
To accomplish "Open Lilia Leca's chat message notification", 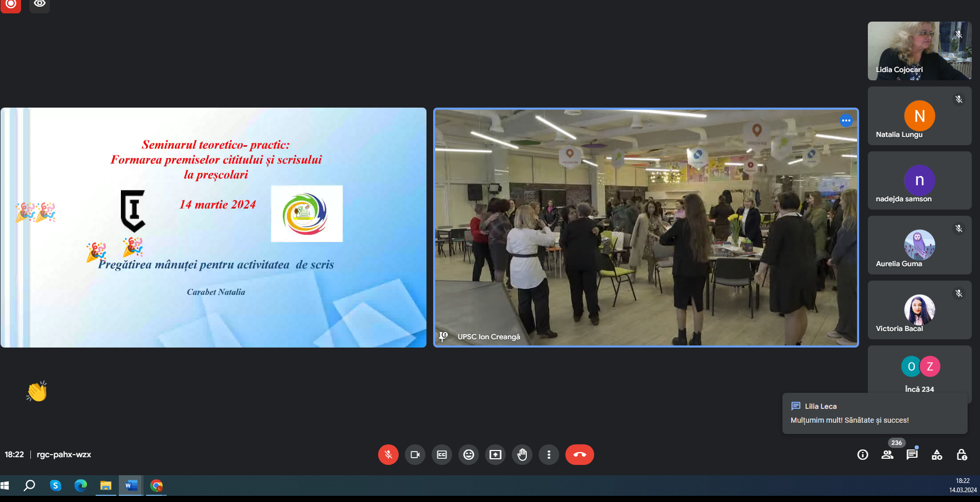I will pos(875,413).
